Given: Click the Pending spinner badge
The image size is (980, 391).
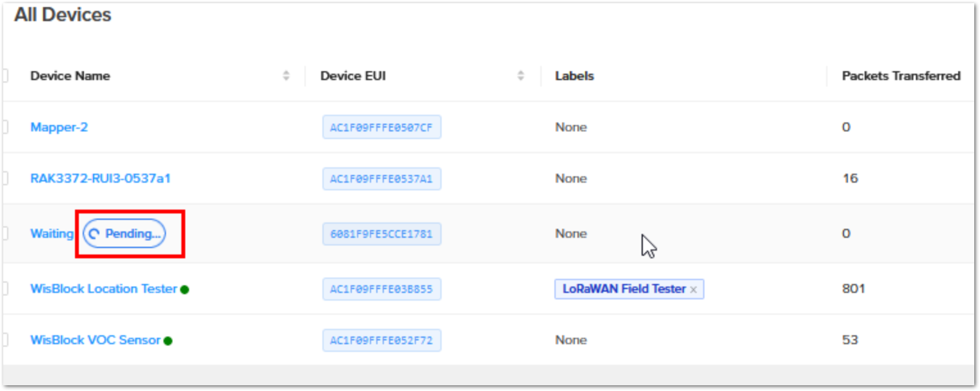Looking at the screenshot, I should click(x=124, y=234).
